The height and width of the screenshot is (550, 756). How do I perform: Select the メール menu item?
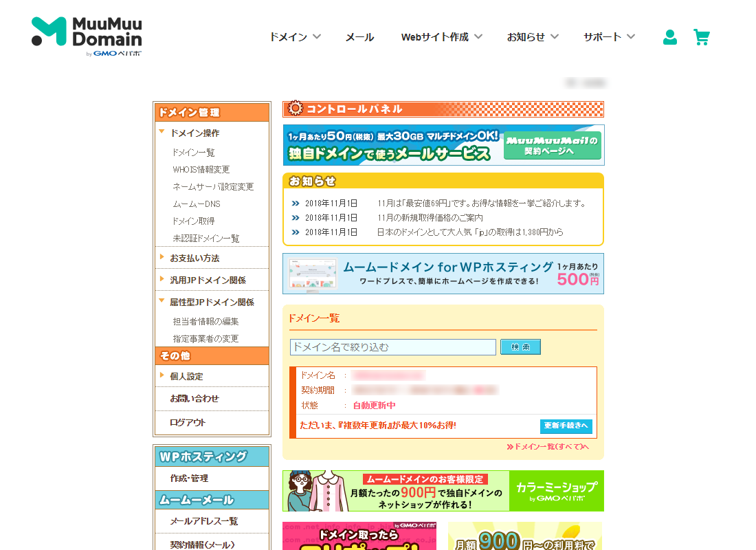tap(359, 37)
